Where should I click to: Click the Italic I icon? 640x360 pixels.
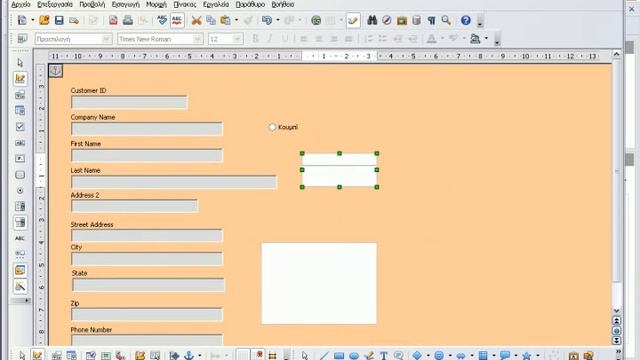point(270,39)
